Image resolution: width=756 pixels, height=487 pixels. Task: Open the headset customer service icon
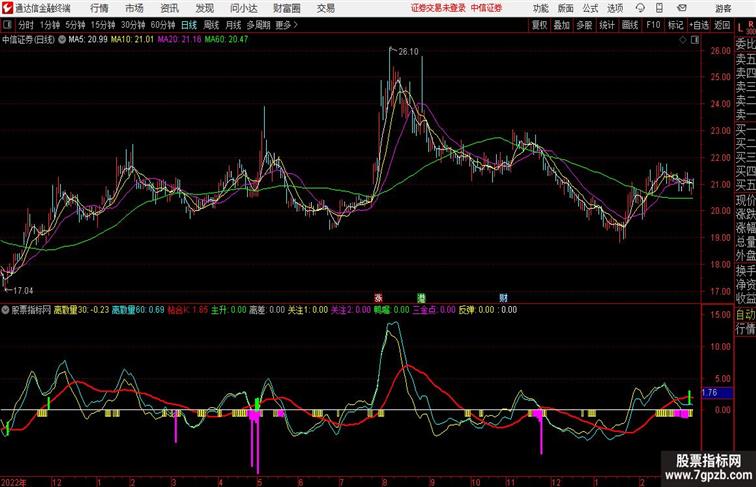click(x=640, y=8)
